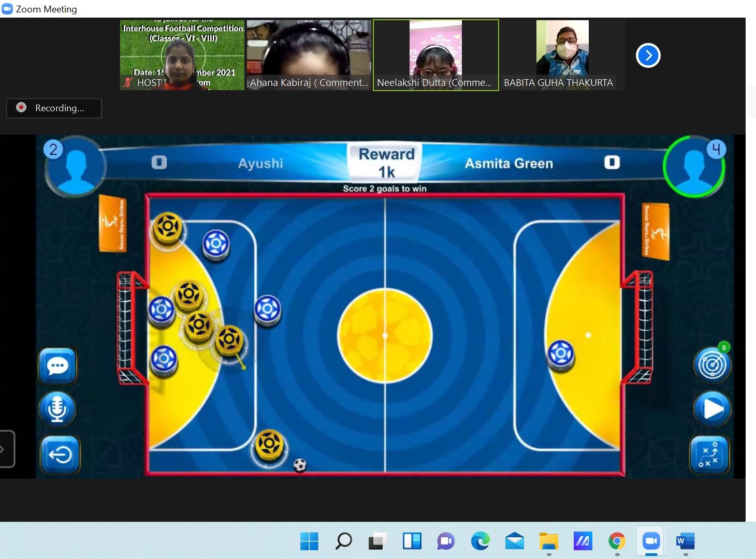756x559 pixels.
Task: Click the Asmita Green player name
Action: point(509,164)
